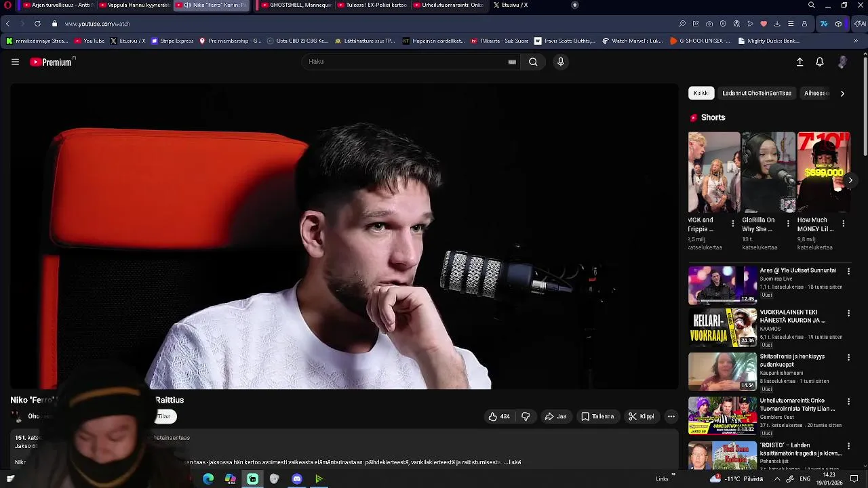Open the Stripe Express bookmark

pyautogui.click(x=172, y=41)
